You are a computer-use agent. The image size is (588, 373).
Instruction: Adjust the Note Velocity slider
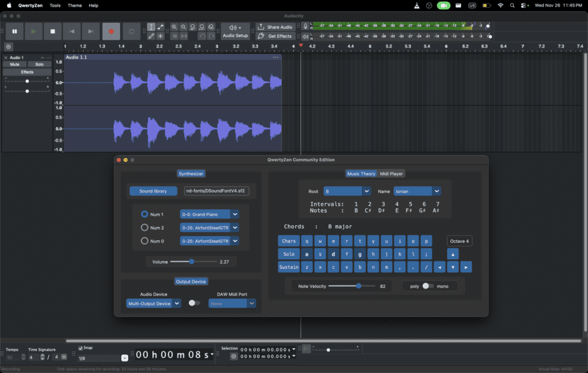point(359,286)
